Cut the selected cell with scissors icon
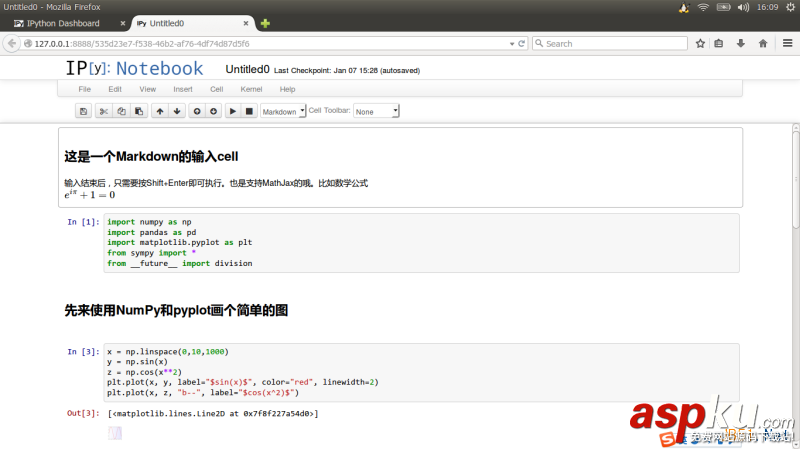The height and width of the screenshot is (449, 800). point(104,111)
